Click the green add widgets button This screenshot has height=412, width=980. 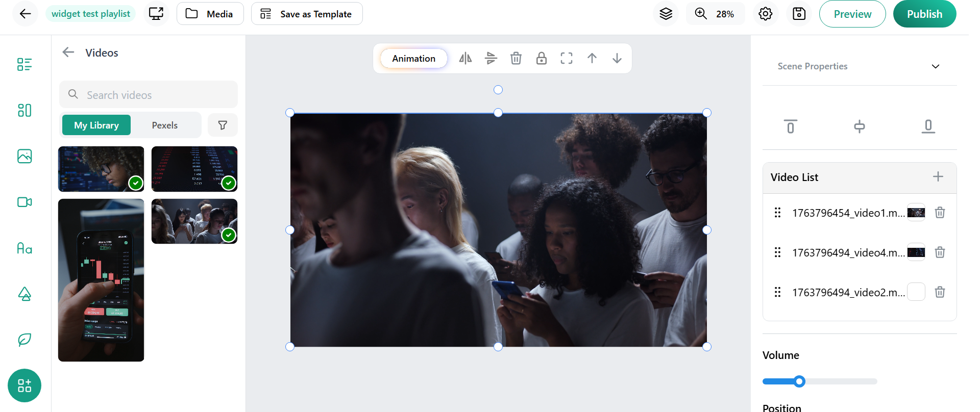(x=24, y=385)
